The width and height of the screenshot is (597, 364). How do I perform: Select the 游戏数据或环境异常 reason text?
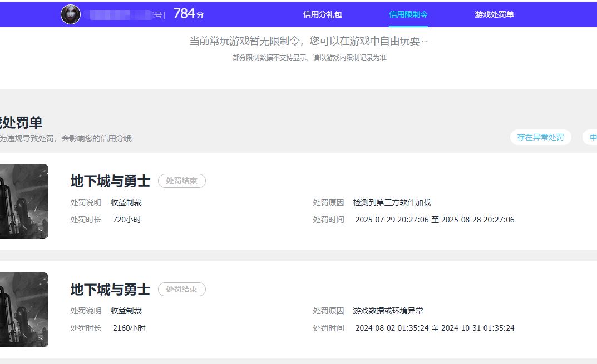coord(388,311)
